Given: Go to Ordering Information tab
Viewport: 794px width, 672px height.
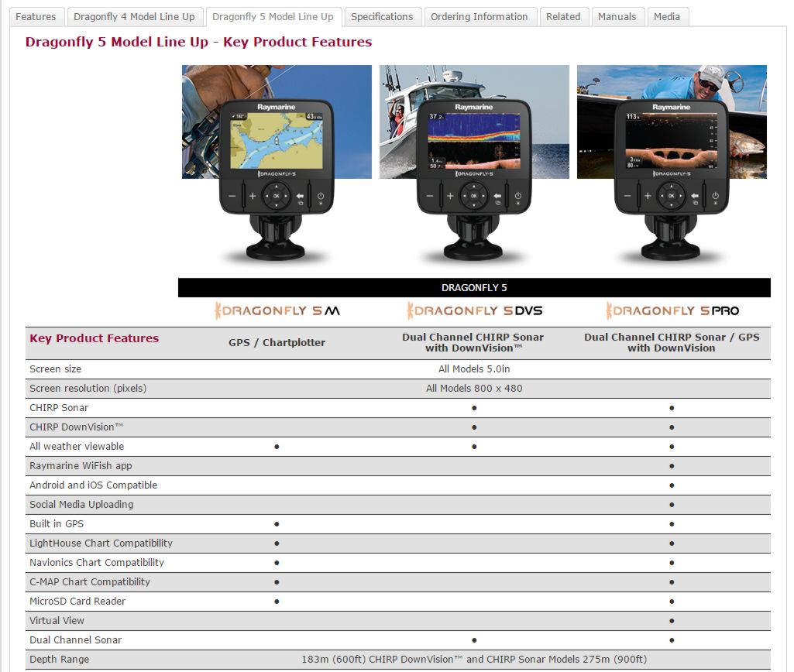Looking at the screenshot, I should pyautogui.click(x=479, y=17).
